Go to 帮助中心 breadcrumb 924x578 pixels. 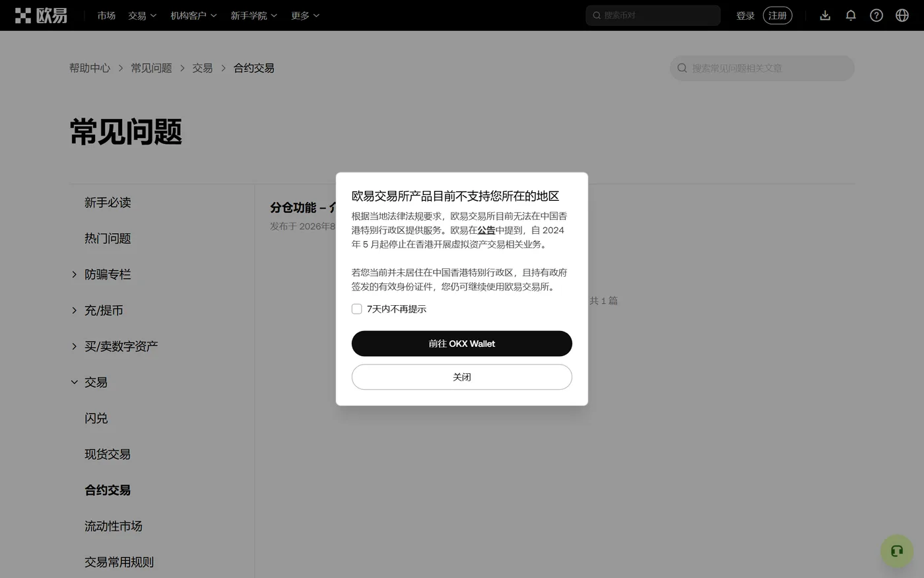[90, 68]
